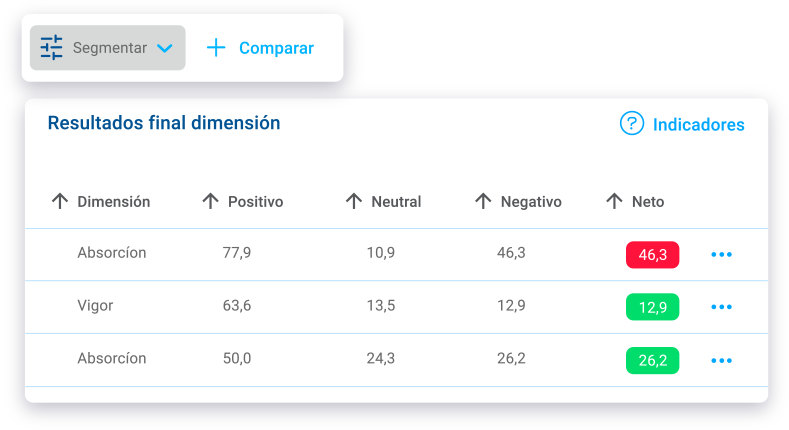Sort by Positivo using its arrow icon
Viewport: 789px width, 430px height.
[210, 201]
